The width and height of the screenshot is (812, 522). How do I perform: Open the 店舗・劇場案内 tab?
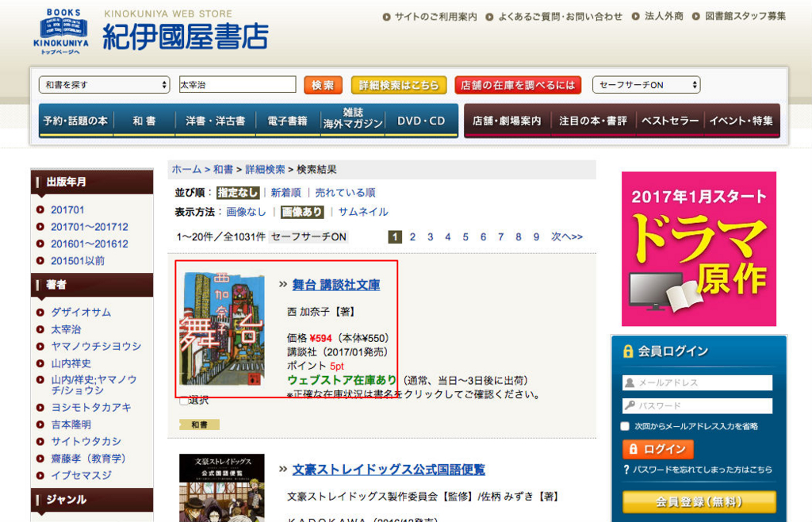(507, 121)
